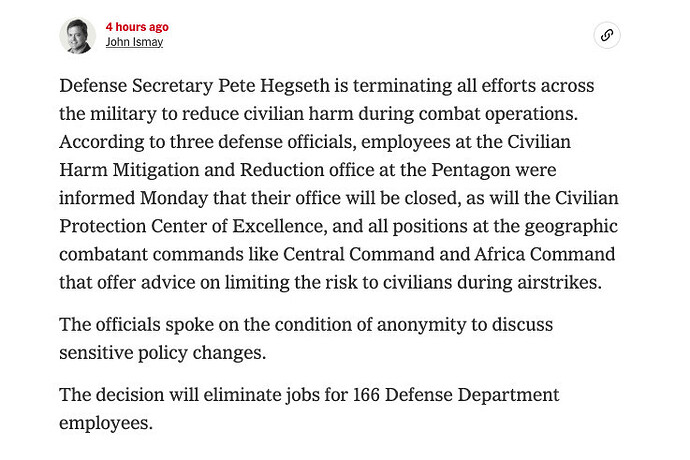Image resolution: width=690 pixels, height=460 pixels.
Task: Select the red "4 hours ago" timestamp
Action: click(137, 27)
